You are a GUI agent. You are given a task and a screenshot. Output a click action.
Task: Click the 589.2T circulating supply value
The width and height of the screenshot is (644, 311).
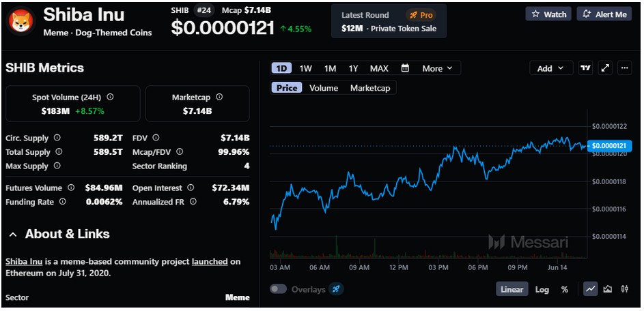pos(108,138)
